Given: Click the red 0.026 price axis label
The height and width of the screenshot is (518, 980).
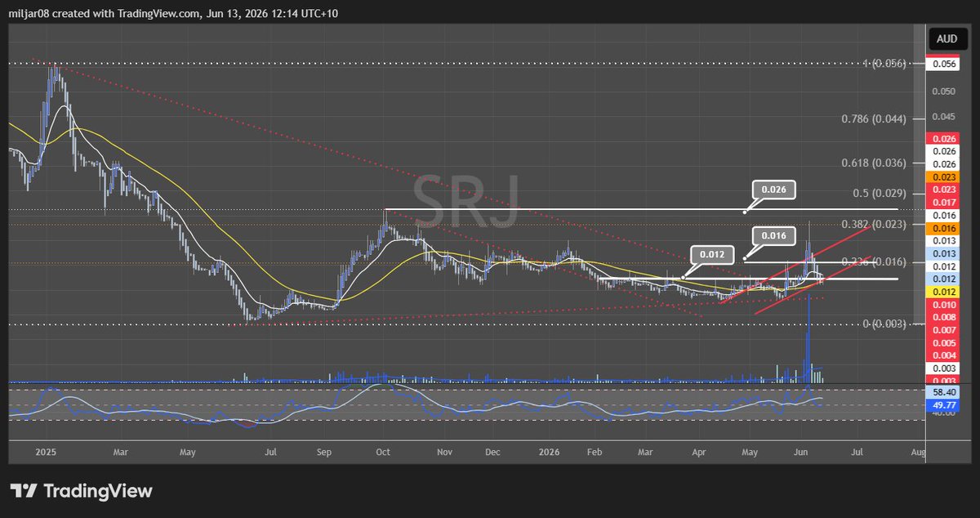Looking at the screenshot, I should pyautogui.click(x=944, y=140).
